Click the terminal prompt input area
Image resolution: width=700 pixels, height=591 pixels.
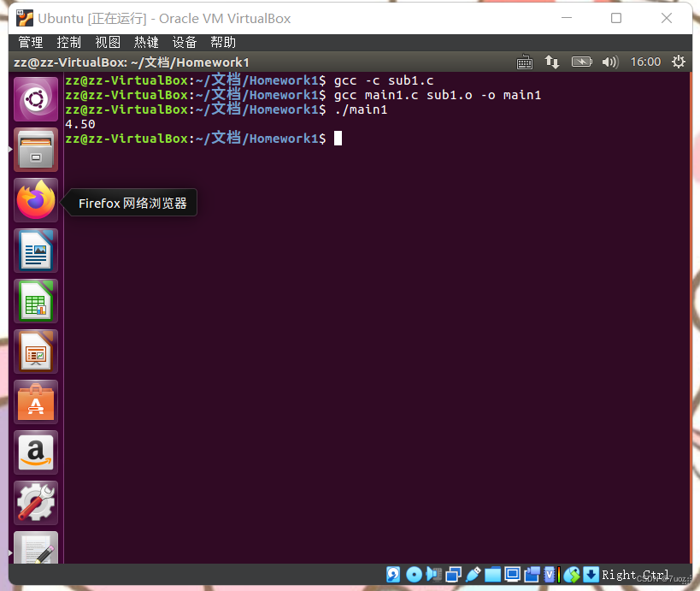pyautogui.click(x=338, y=138)
